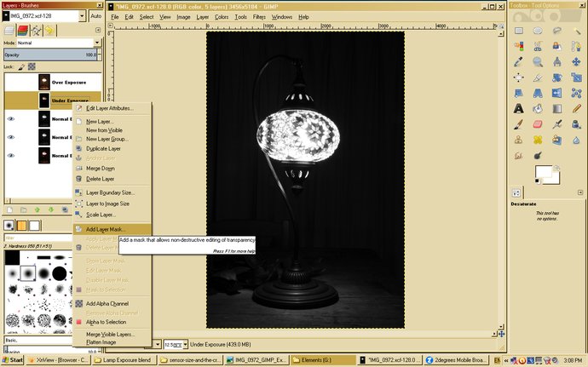Open the layer Mode dropdown
The width and height of the screenshot is (588, 367).
97,43
